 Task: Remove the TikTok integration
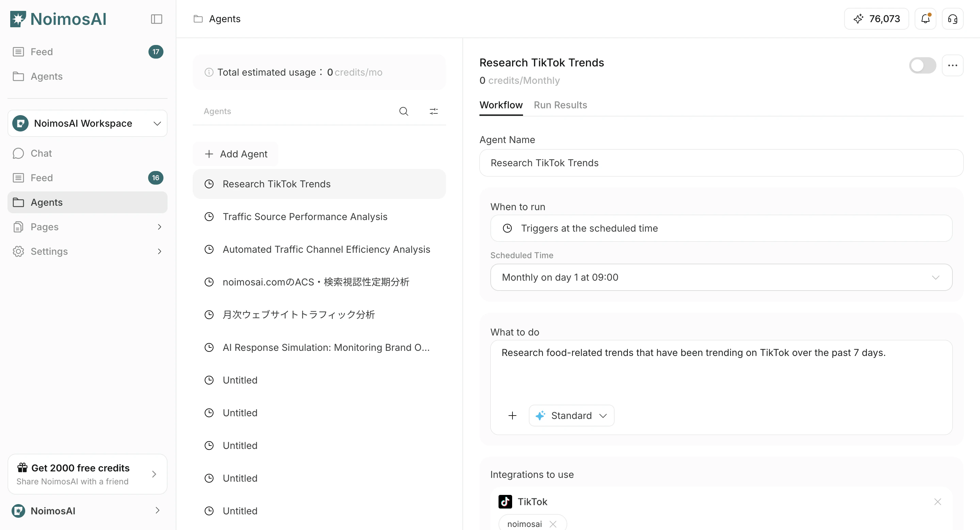click(x=937, y=501)
